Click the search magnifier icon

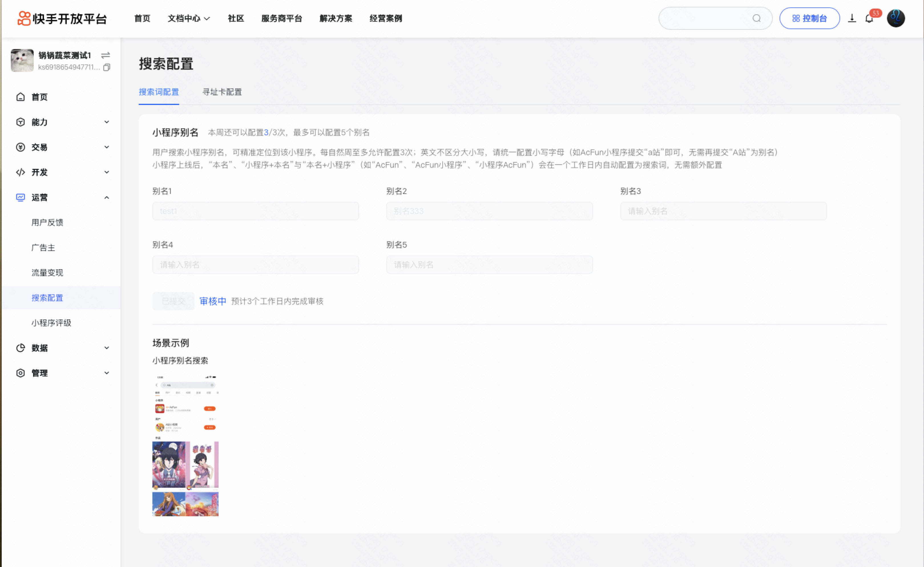[756, 18]
